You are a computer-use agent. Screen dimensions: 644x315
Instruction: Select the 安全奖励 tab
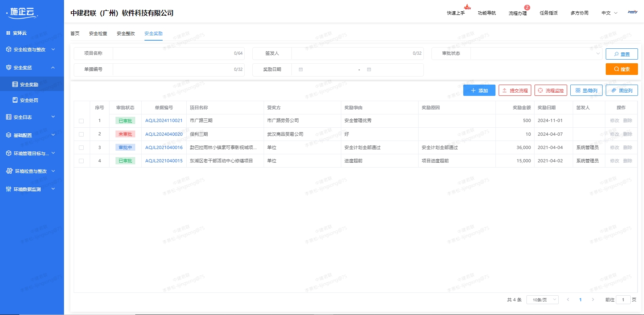pos(154,33)
